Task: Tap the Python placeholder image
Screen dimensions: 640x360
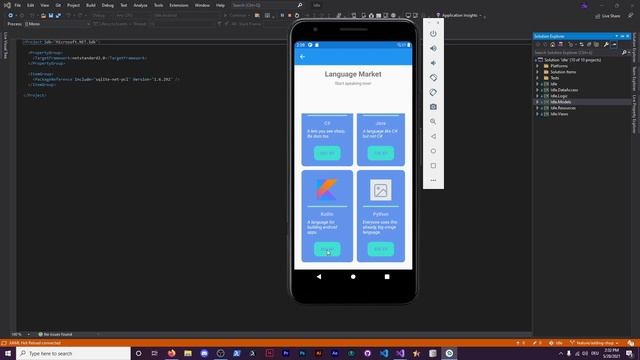Action: 380,190
